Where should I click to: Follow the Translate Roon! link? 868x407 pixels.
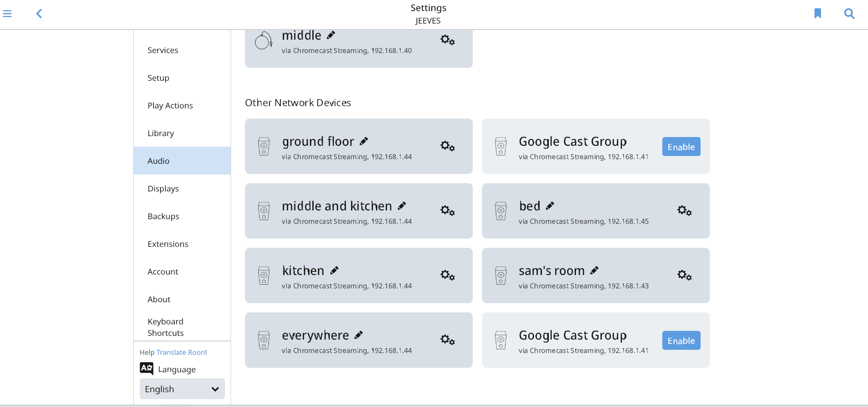[x=182, y=352]
